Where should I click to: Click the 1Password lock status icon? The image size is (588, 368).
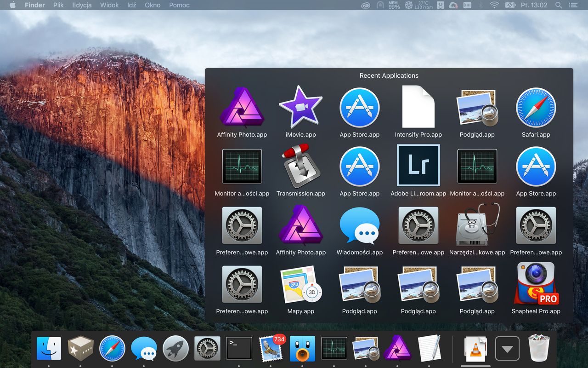[x=380, y=5]
